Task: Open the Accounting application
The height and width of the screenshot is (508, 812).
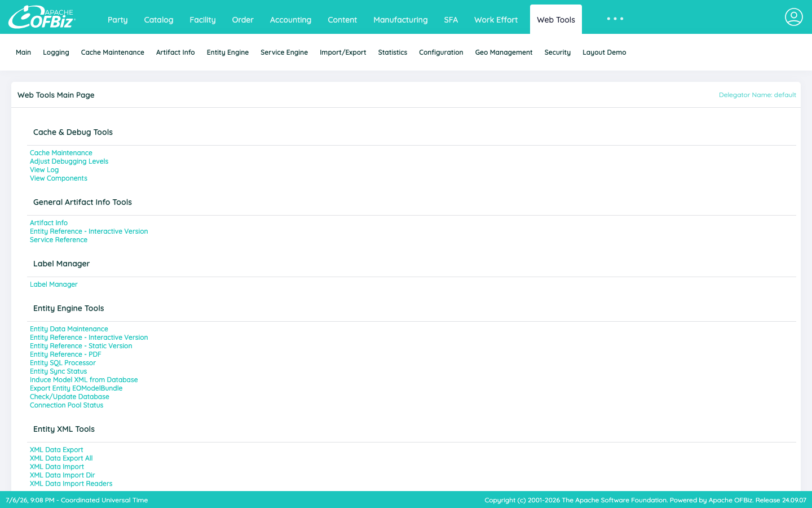Action: (x=290, y=20)
